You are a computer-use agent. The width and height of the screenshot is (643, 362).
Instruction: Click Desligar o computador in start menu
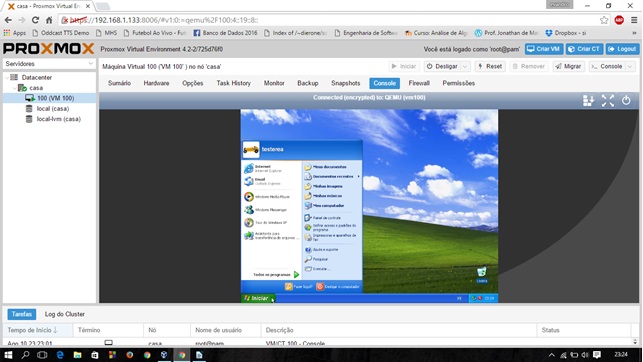tap(338, 287)
